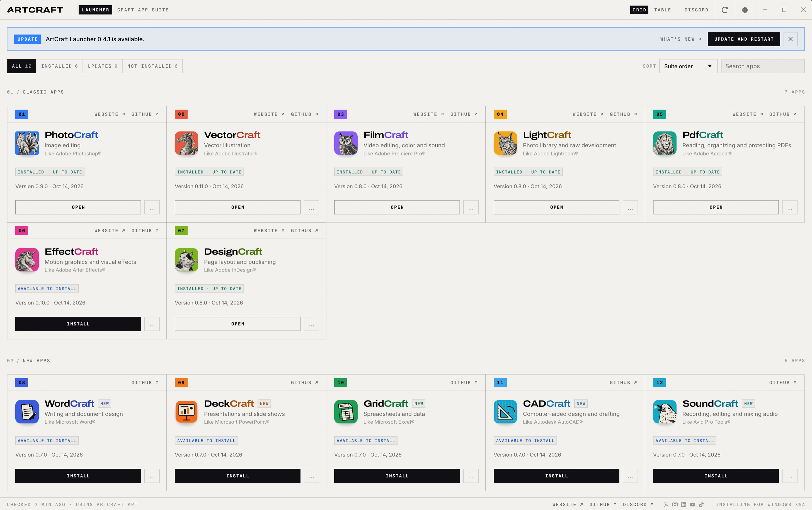Click the GridCraft spreadsheet icon
Image resolution: width=812 pixels, height=510 pixels.
tap(346, 412)
